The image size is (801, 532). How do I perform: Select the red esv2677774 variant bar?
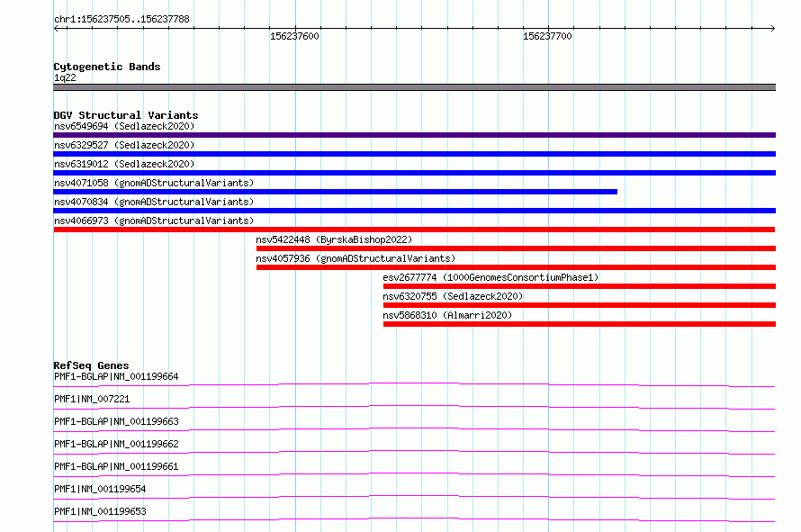tap(580, 286)
